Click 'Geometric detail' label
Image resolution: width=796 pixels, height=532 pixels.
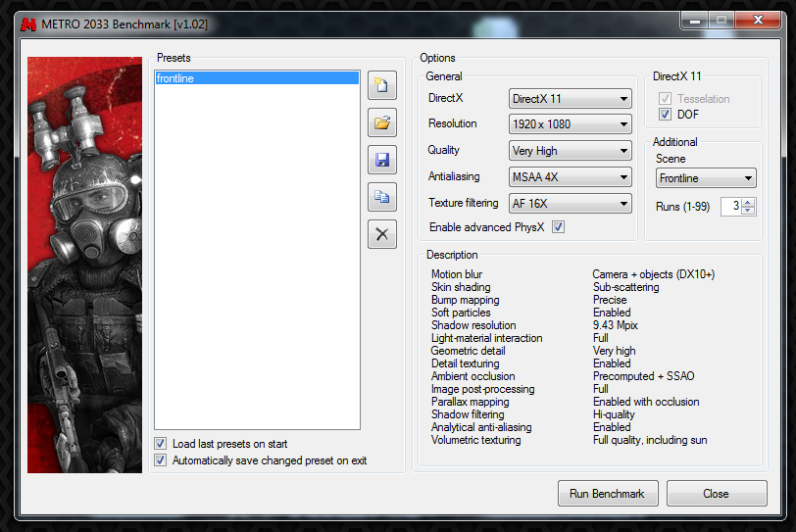[x=468, y=351]
